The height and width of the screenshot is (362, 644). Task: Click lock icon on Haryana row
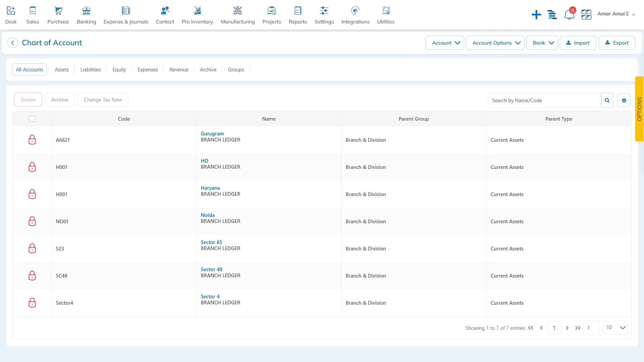32,194
